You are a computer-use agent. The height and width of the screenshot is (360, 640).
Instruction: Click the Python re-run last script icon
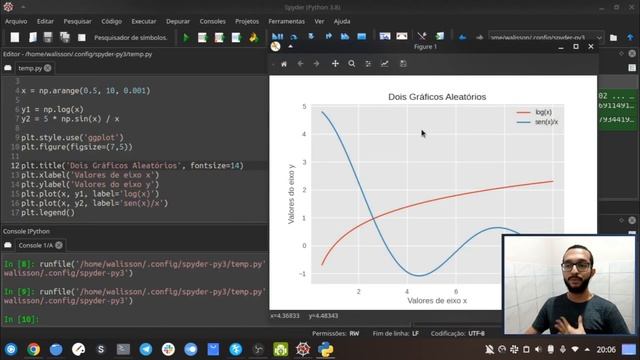pos(253,38)
